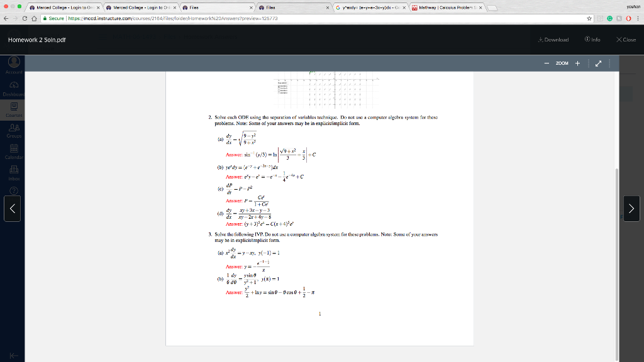View Info for the open PDF
The height and width of the screenshot is (362, 644).
592,38
